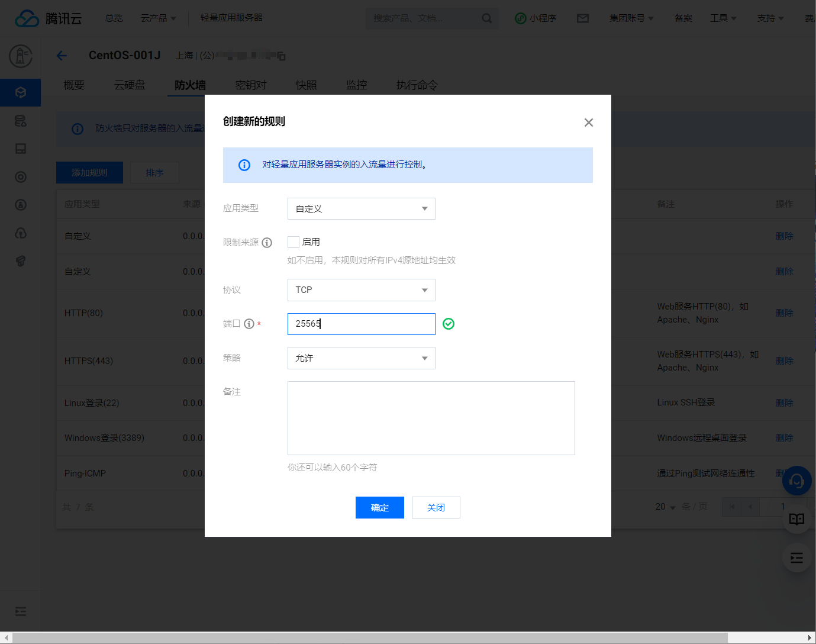Image resolution: width=816 pixels, height=644 pixels.
Task: Click the 备注 textarea
Action: click(431, 418)
